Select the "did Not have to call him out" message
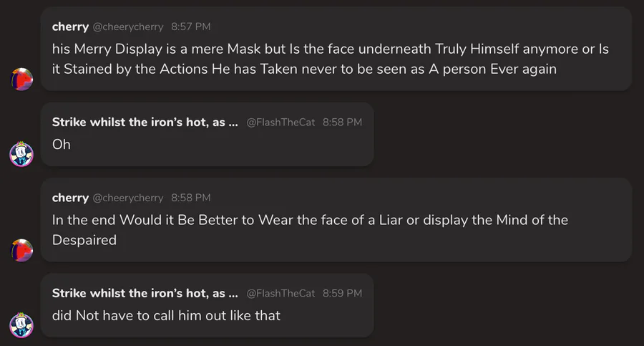This screenshot has width=644, height=346. (166, 315)
